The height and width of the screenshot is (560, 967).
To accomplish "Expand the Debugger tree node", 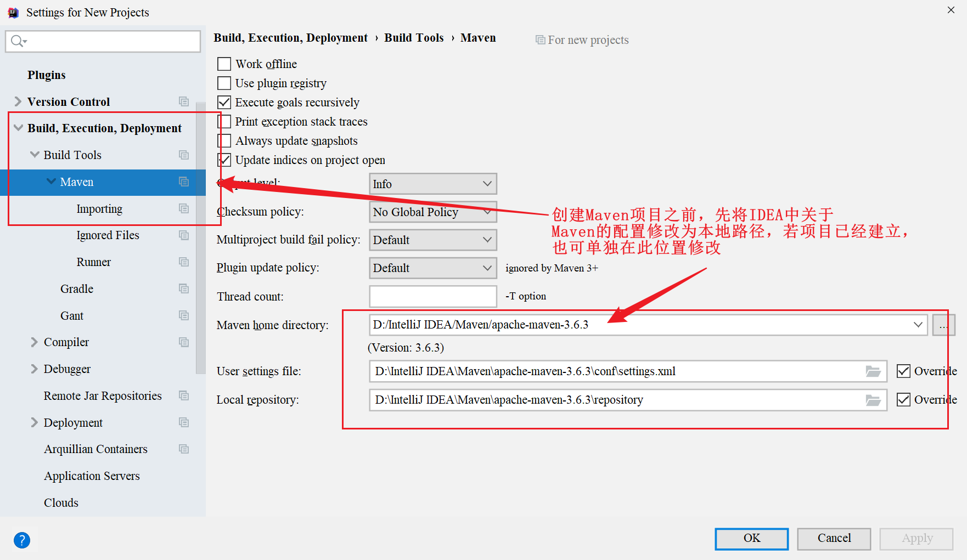I will [x=34, y=369].
